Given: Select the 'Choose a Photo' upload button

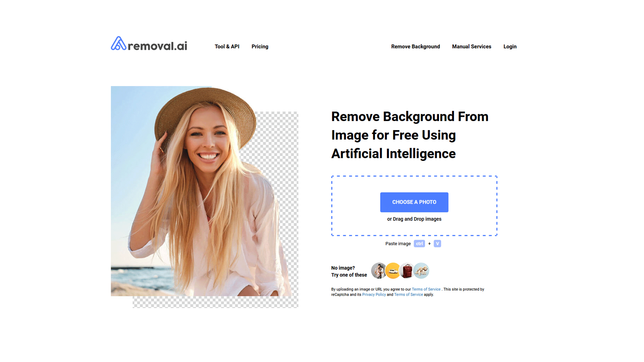Looking at the screenshot, I should point(414,201).
